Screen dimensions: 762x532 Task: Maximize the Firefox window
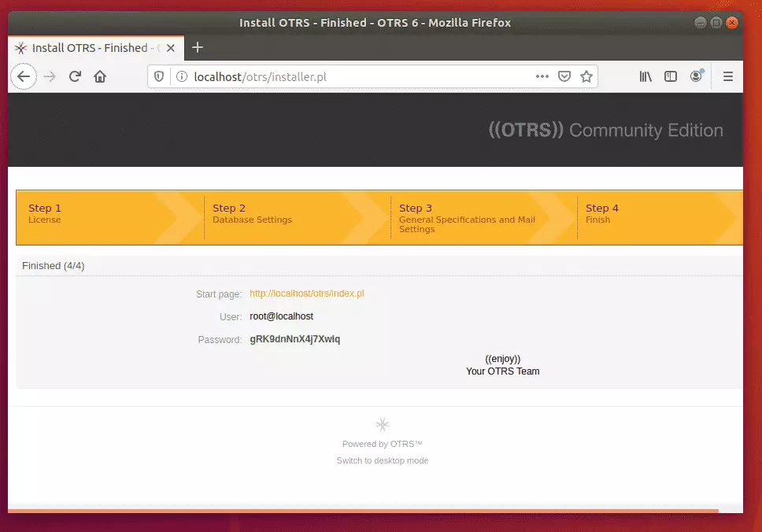tap(716, 22)
